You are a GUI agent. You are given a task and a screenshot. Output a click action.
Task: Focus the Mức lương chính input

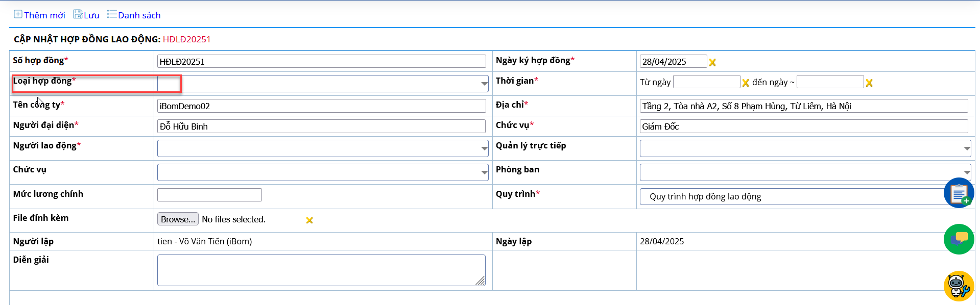209,195
